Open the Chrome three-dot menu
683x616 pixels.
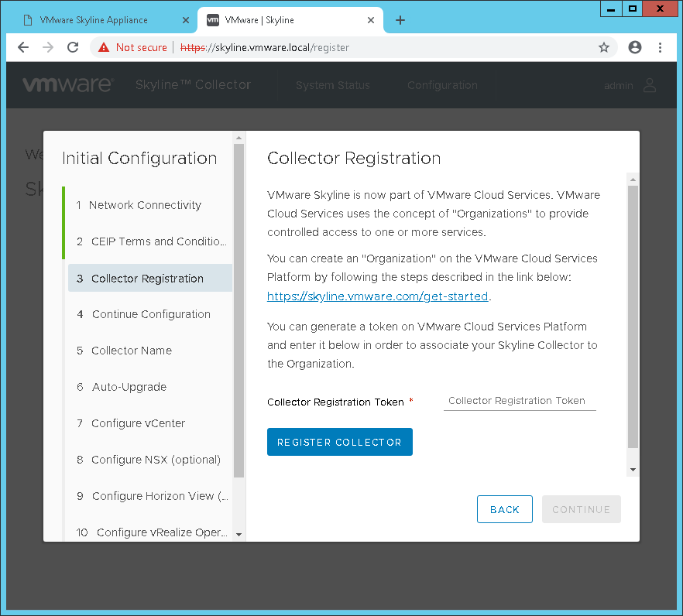coord(660,47)
